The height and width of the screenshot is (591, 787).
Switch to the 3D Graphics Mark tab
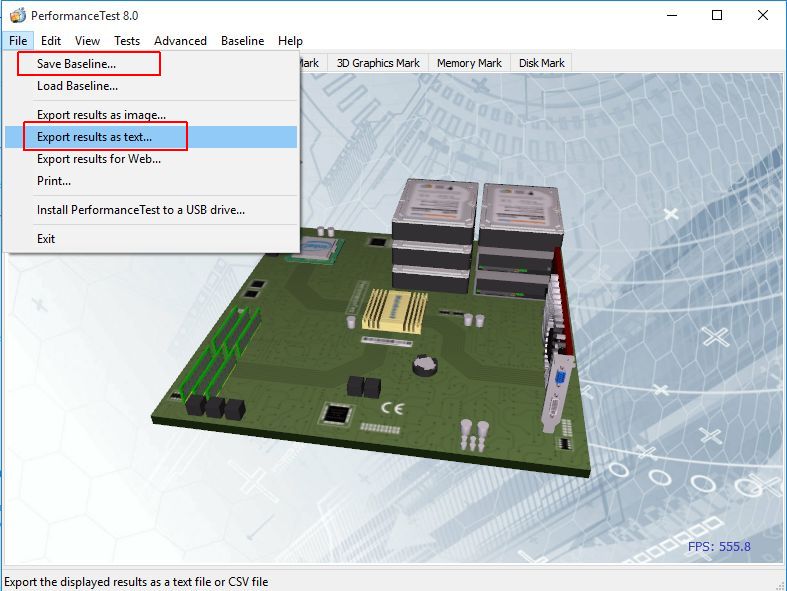378,63
